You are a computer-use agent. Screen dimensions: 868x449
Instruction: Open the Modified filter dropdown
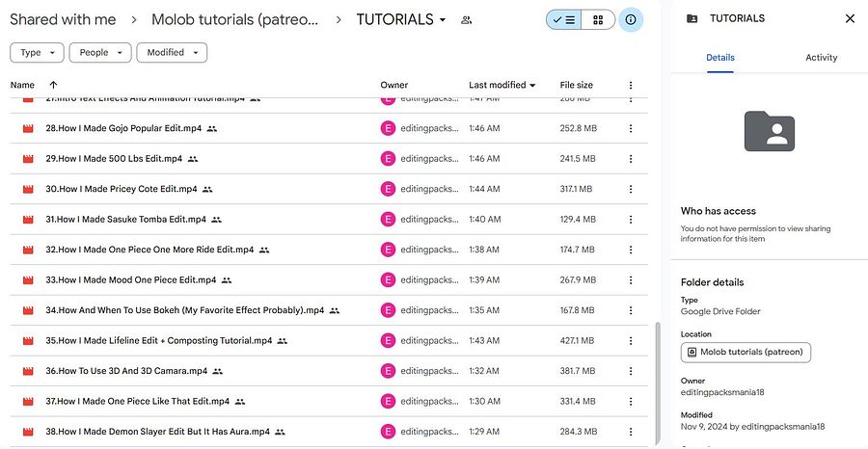click(172, 53)
